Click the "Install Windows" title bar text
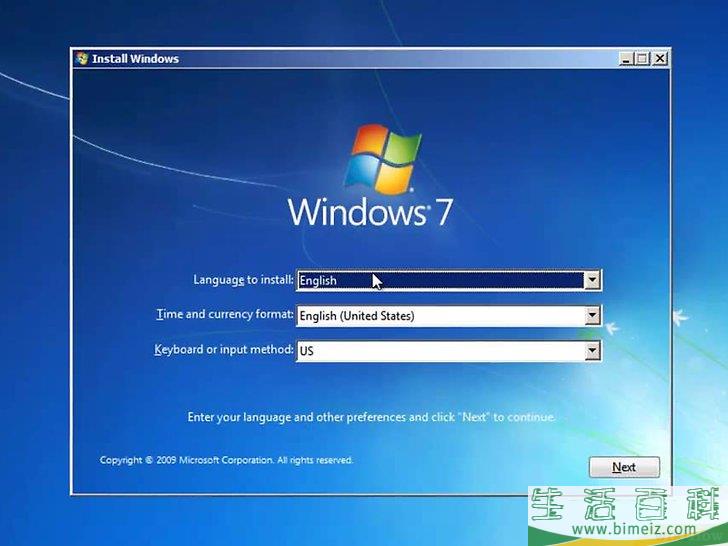The height and width of the screenshot is (546, 728). coord(135,59)
